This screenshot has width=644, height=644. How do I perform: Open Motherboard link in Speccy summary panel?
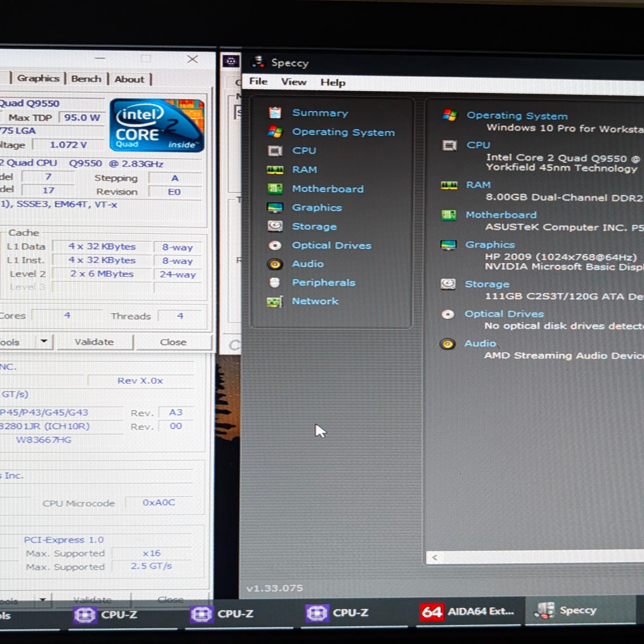(501, 215)
